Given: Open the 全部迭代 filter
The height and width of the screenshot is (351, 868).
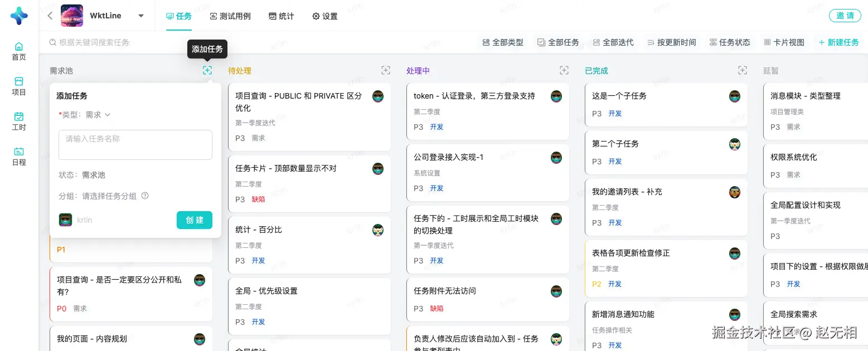Looking at the screenshot, I should 613,42.
